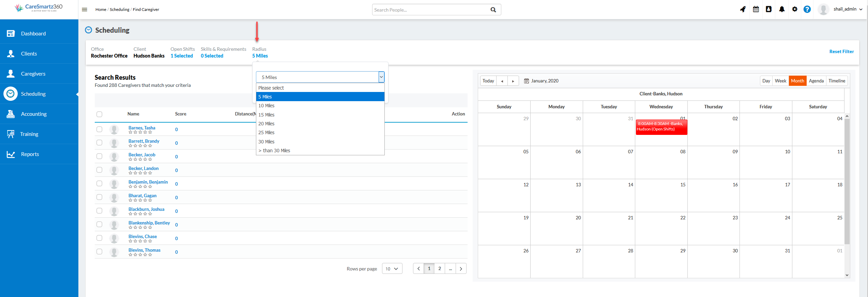Open Accounting in the sidebar

pos(34,114)
